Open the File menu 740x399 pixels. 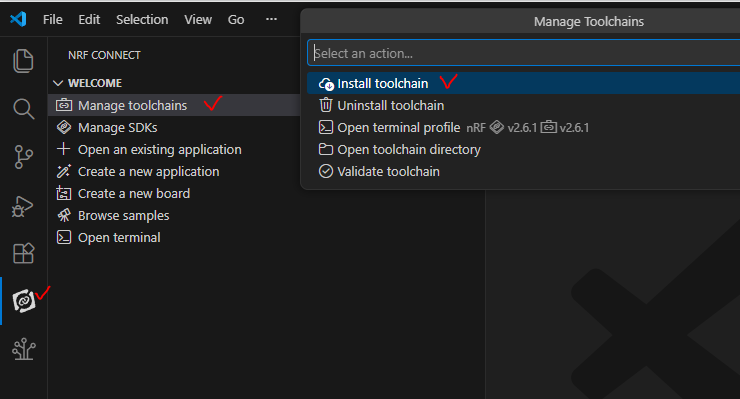[52, 19]
